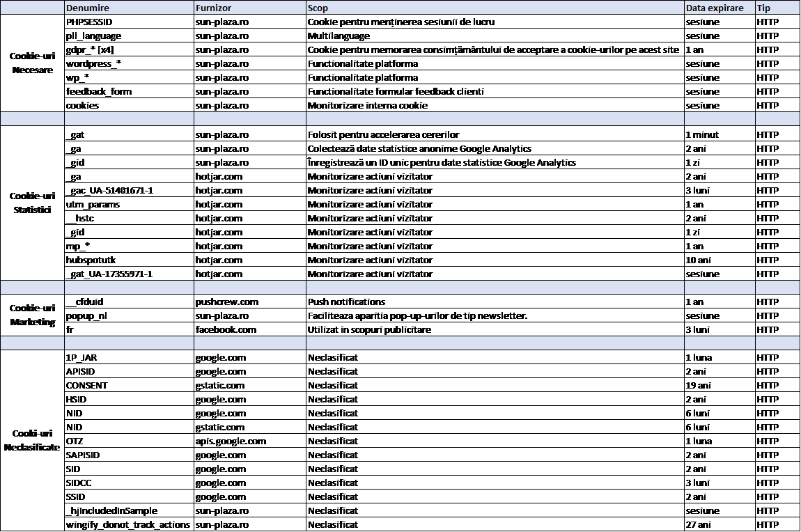Select the cookies name cell

tap(130, 105)
